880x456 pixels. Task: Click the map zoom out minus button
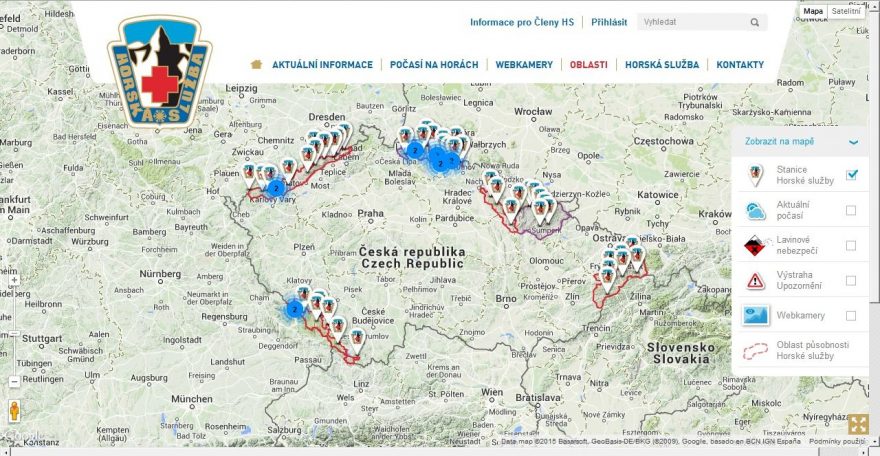[x=14, y=381]
